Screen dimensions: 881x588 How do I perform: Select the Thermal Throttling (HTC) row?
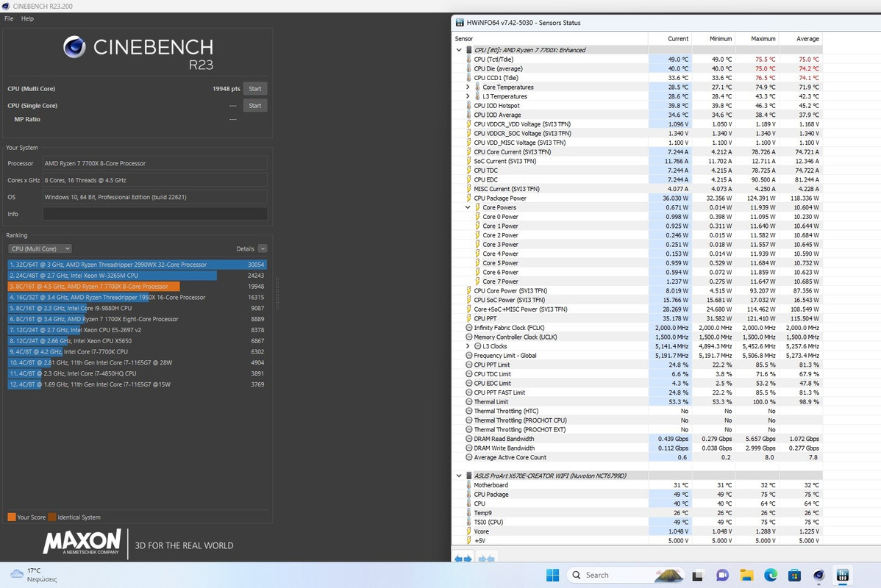tap(638, 411)
